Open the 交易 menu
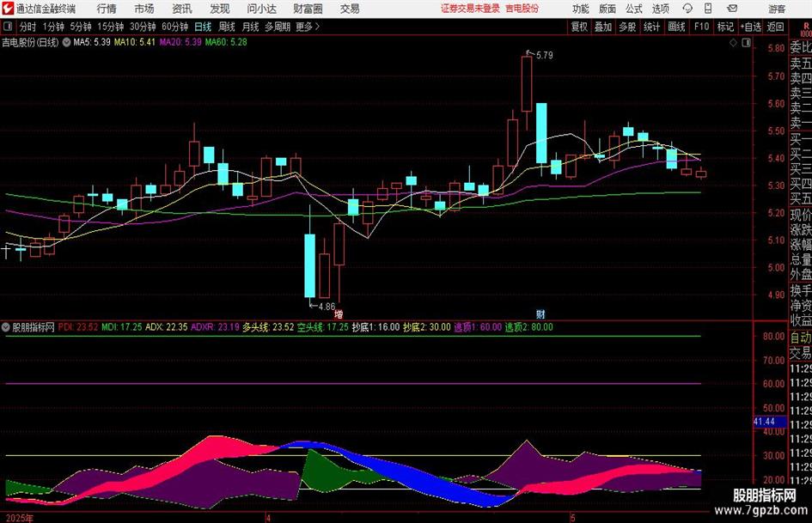812x523 pixels. pos(350,9)
